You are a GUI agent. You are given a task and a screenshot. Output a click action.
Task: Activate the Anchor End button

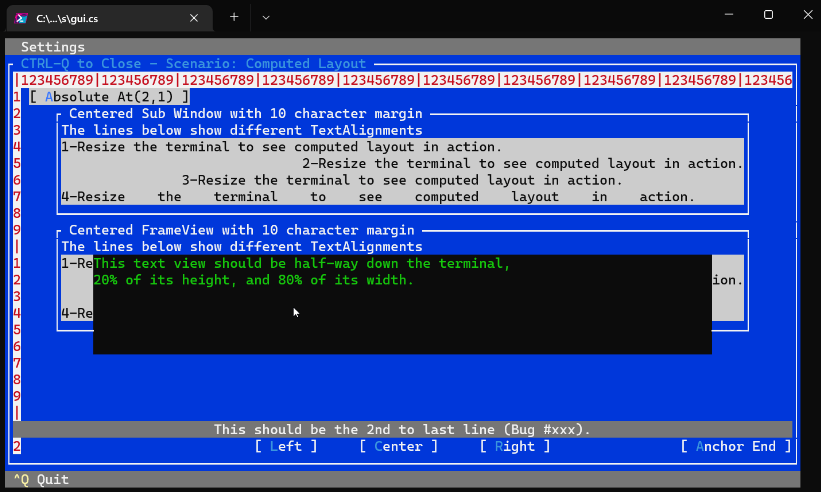735,447
